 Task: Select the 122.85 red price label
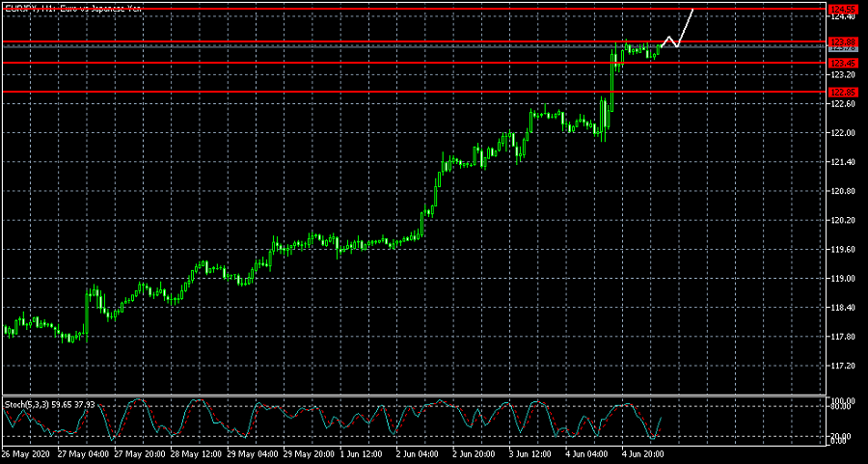(x=843, y=92)
